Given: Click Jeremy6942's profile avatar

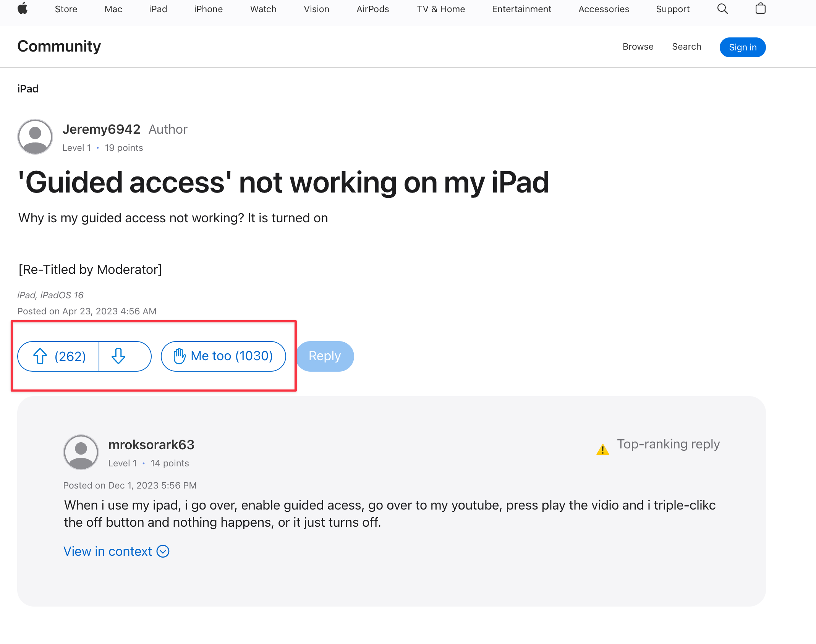Looking at the screenshot, I should tap(35, 137).
